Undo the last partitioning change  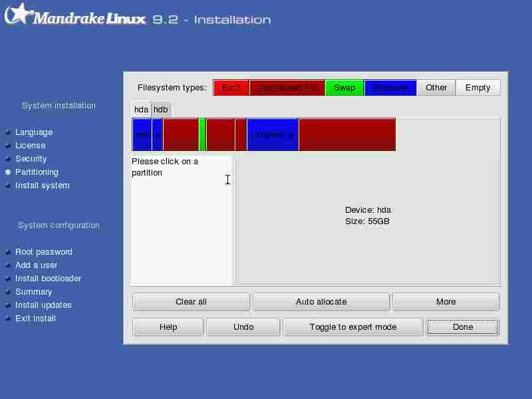tap(243, 327)
